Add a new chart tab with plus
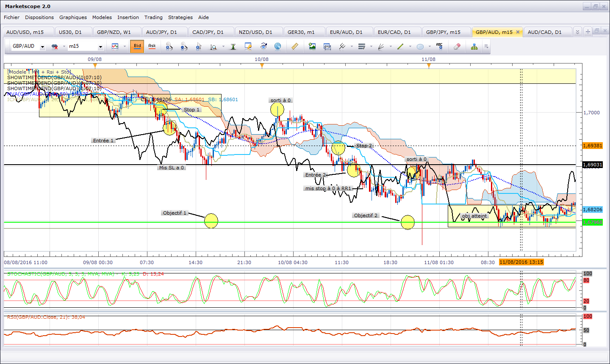 click(x=588, y=32)
